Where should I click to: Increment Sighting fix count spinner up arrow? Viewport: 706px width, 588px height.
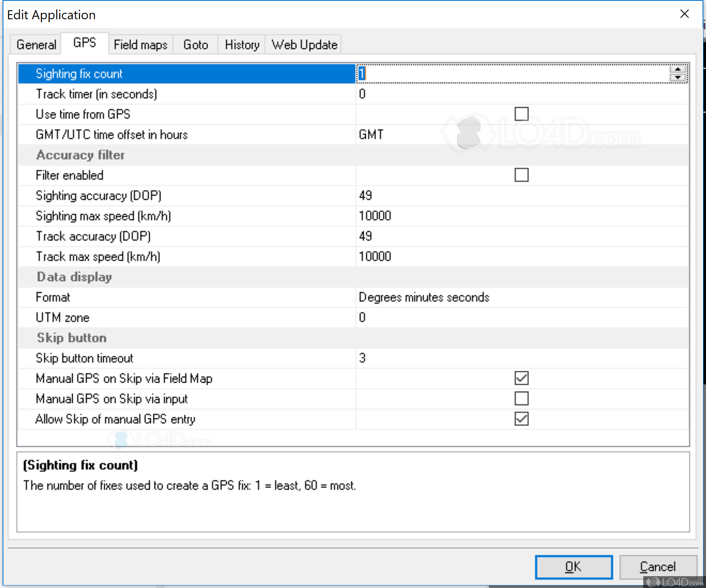coord(678,69)
